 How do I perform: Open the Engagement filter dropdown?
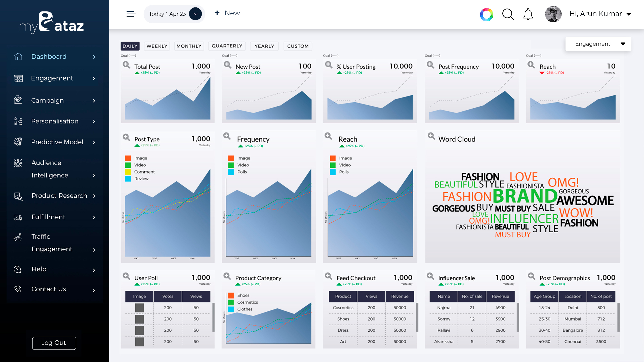click(598, 44)
